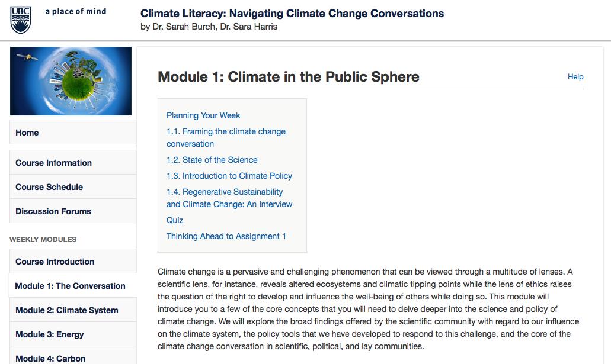
Task: Open 1.2 State of the Science
Action: pos(212,160)
